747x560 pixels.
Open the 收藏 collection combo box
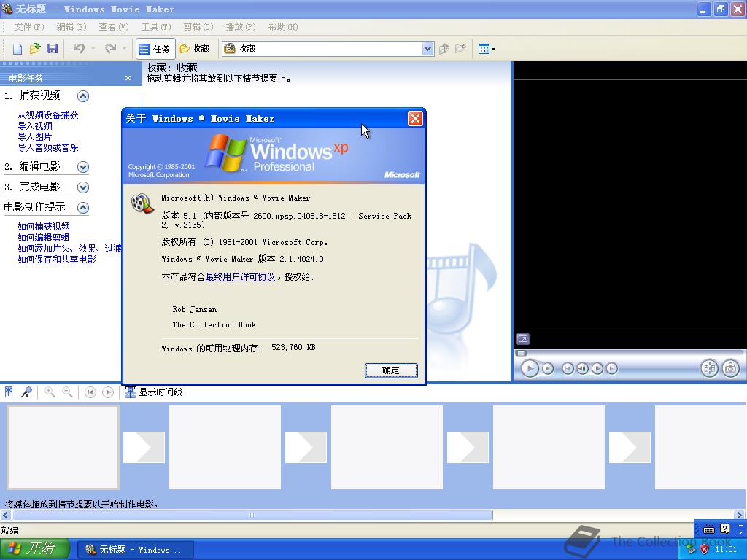(328, 49)
